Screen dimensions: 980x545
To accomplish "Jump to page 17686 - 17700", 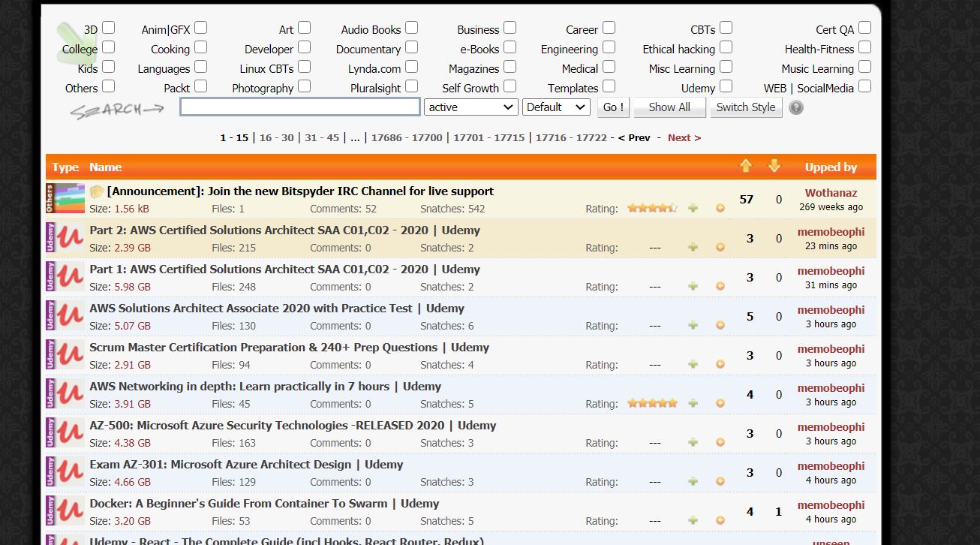I will 407,137.
